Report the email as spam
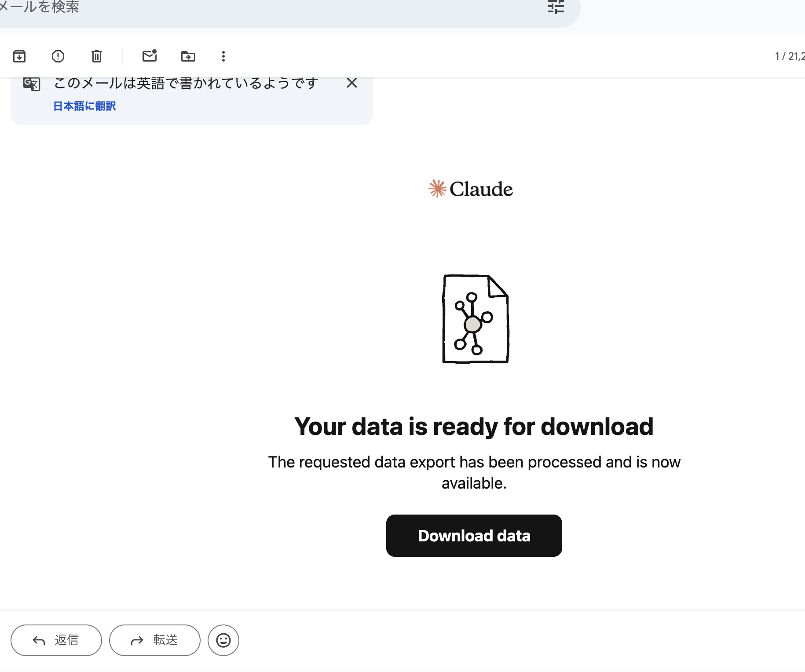The width and height of the screenshot is (805, 672). point(58,56)
